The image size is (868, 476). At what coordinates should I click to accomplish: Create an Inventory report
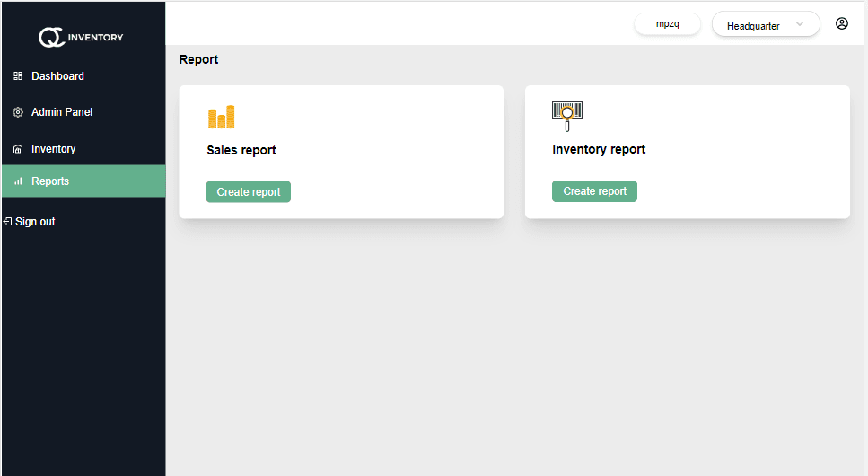[x=594, y=191]
